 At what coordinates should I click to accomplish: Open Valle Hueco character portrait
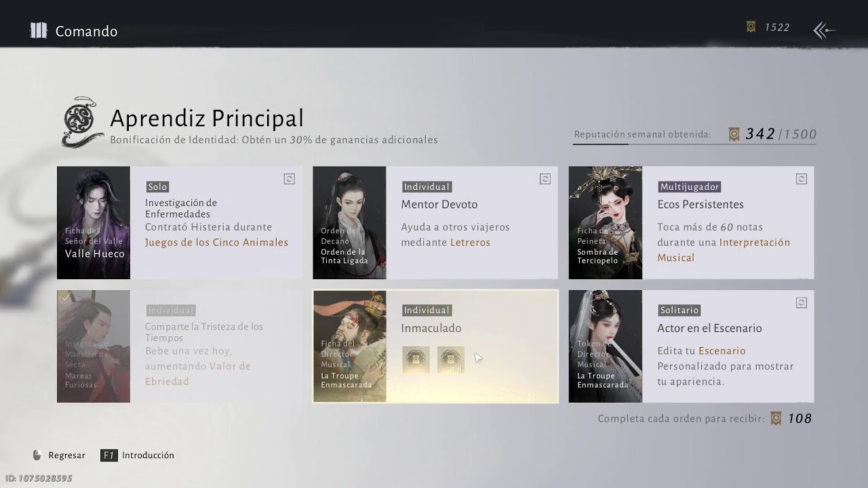pyautogui.click(x=94, y=222)
